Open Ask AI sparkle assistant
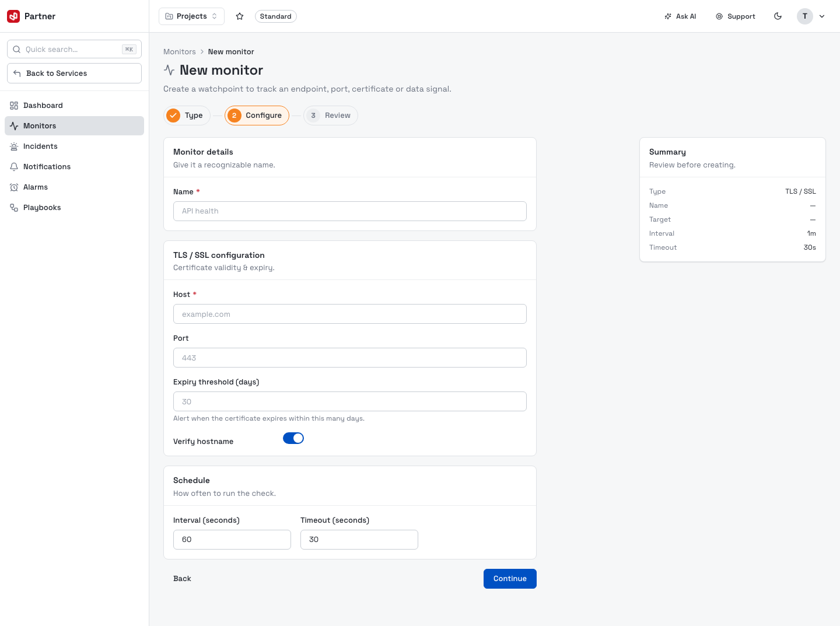 680,16
